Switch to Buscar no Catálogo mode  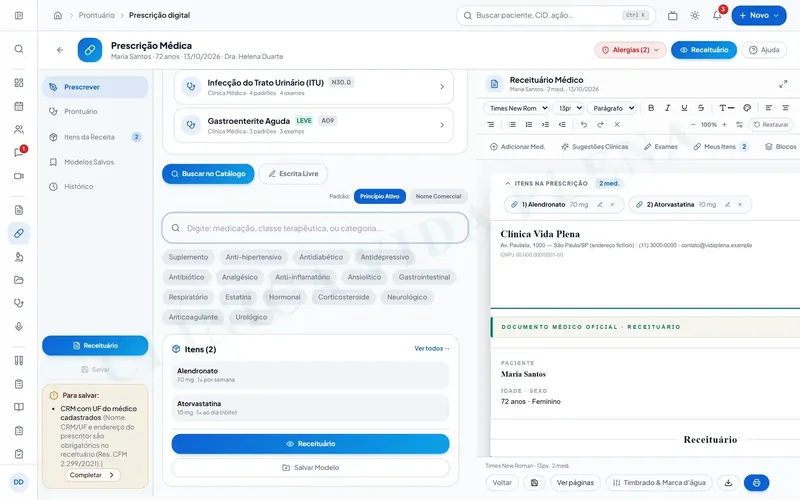208,174
